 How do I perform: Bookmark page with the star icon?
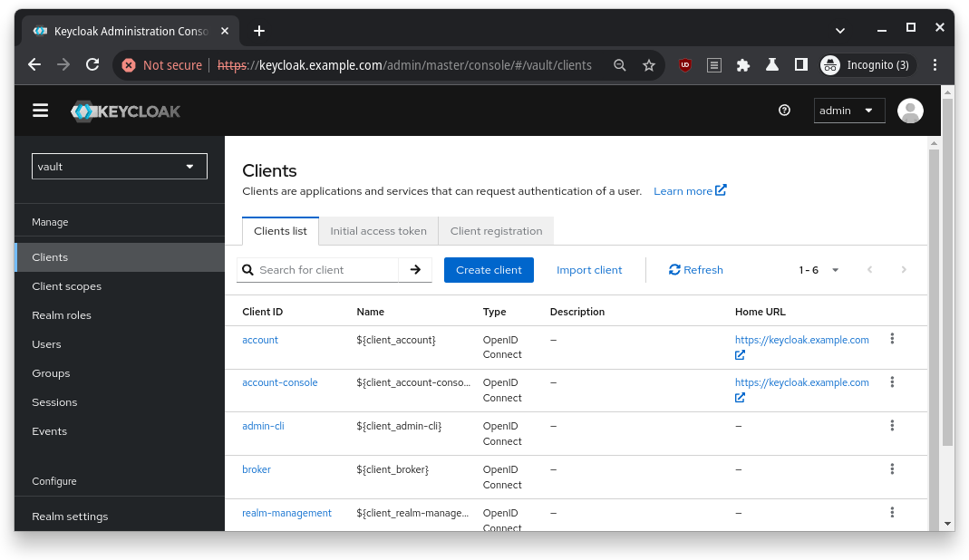648,65
